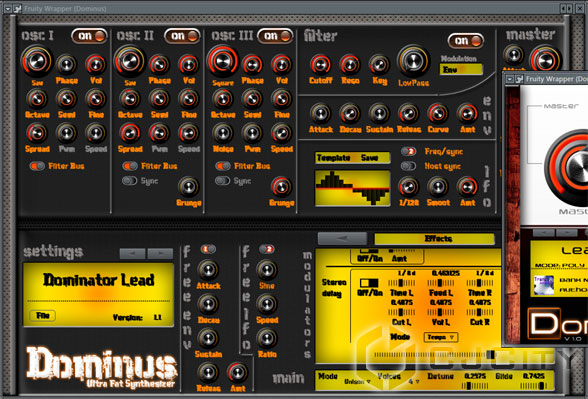588x399 pixels.
Task: Click the free lfo Sine shape knob
Action: (x=267, y=270)
